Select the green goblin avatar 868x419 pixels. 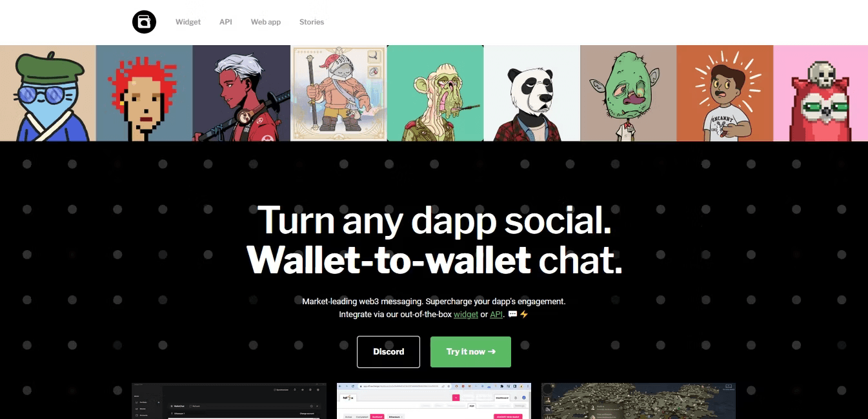click(x=628, y=93)
